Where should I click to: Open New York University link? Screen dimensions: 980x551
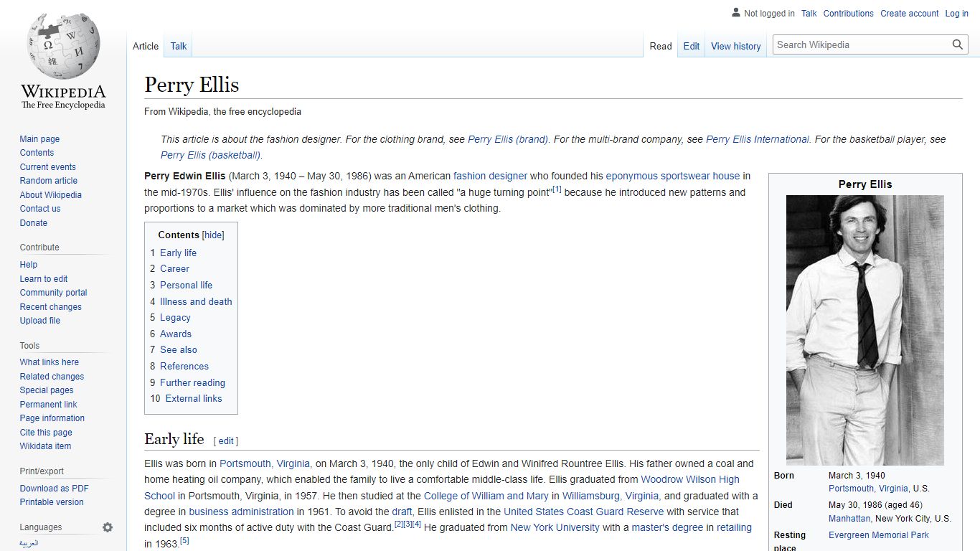555,527
